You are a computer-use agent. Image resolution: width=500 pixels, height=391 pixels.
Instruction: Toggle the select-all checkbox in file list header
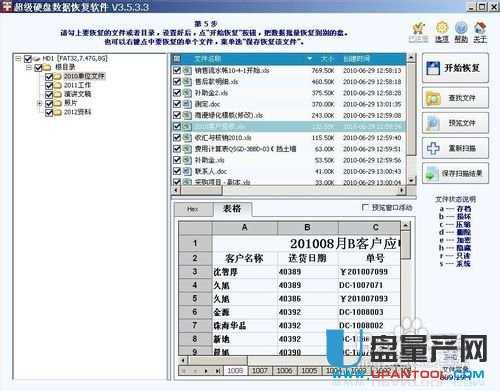click(x=177, y=59)
